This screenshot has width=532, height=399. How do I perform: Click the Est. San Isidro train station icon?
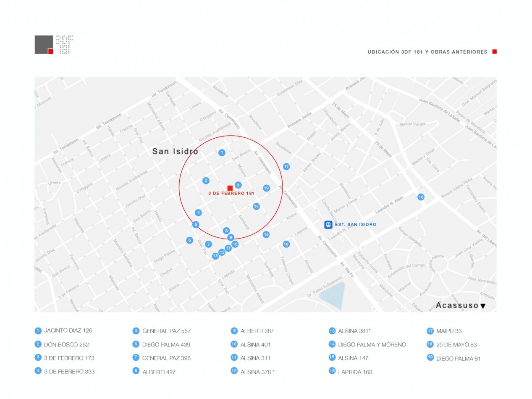pos(328,225)
